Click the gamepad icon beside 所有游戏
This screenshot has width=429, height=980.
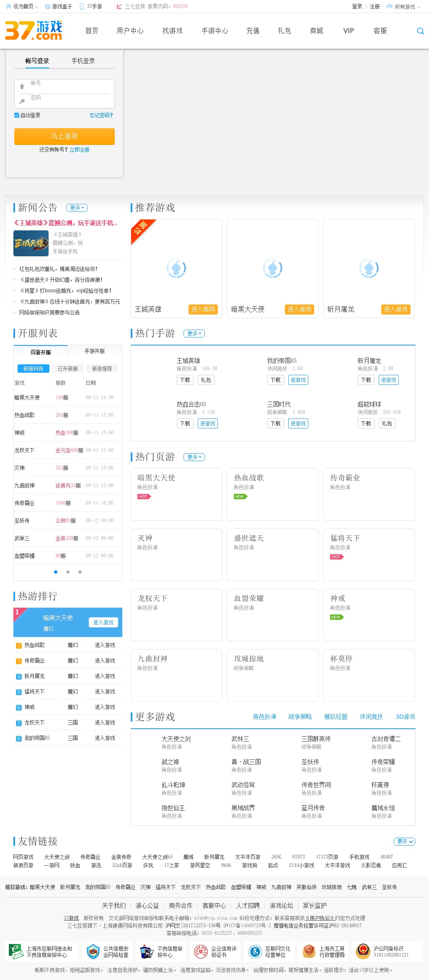pyautogui.click(x=389, y=6)
